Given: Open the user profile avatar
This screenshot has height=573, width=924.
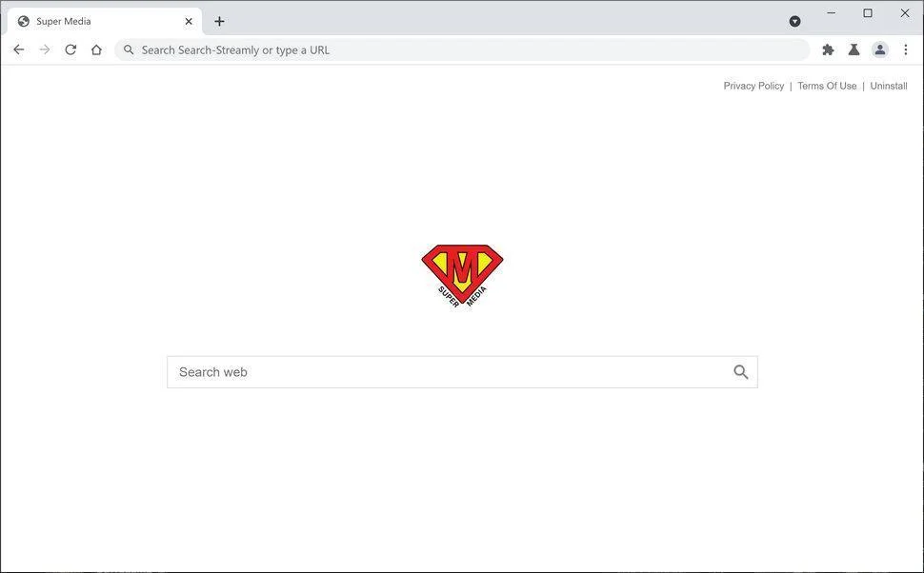Looking at the screenshot, I should (x=880, y=50).
